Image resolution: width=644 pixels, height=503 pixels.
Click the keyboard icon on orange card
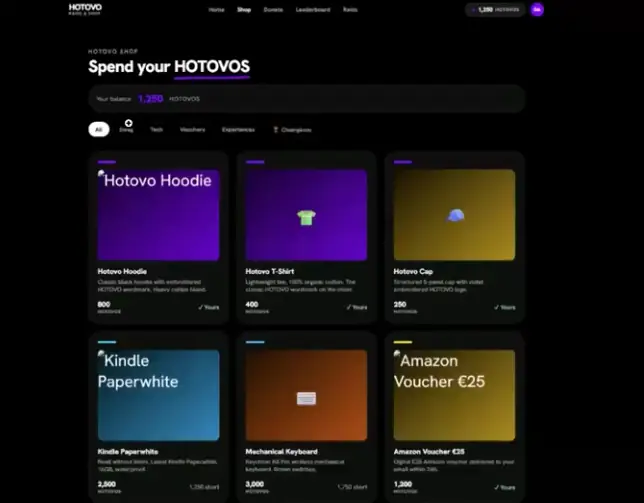point(306,398)
